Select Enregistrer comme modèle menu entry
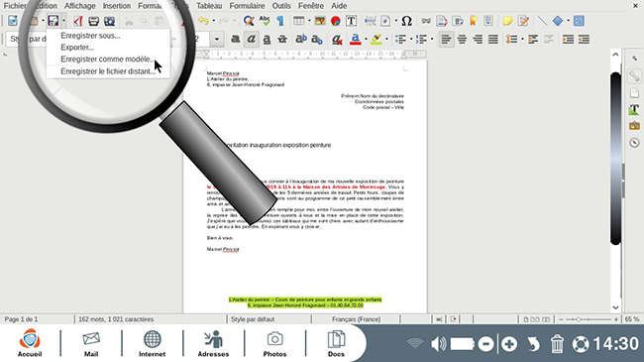This screenshot has width=644, height=362. 108,60
